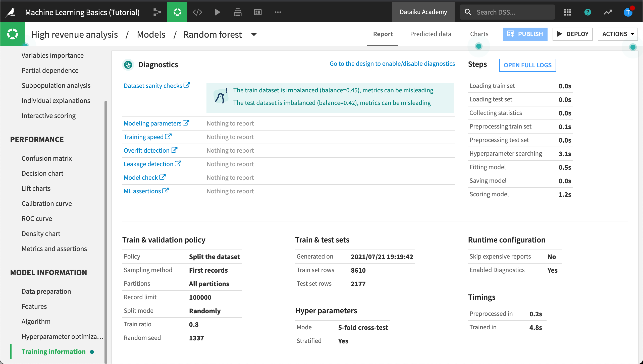The image size is (643, 364).
Task: Open Subpopulation analysis section
Action: coord(56,85)
